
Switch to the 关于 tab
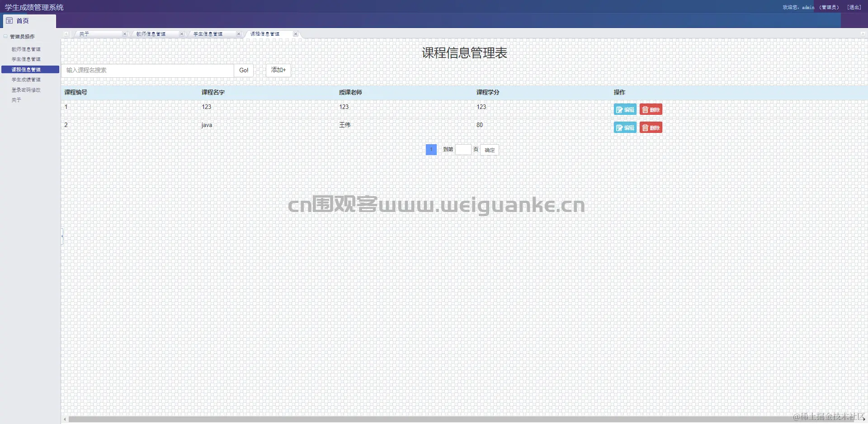pyautogui.click(x=84, y=34)
